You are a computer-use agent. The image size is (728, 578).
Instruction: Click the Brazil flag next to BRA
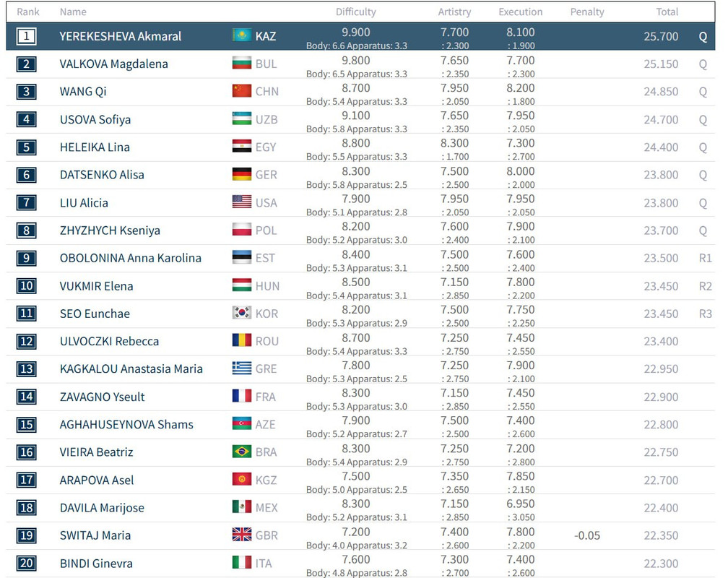(242, 451)
